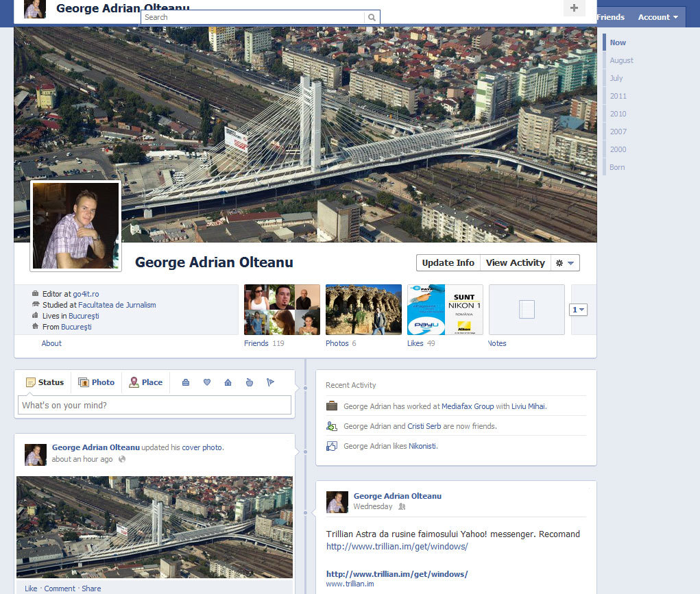This screenshot has width=700, height=594.
Task: Click the Status tab in composer
Action: click(45, 382)
